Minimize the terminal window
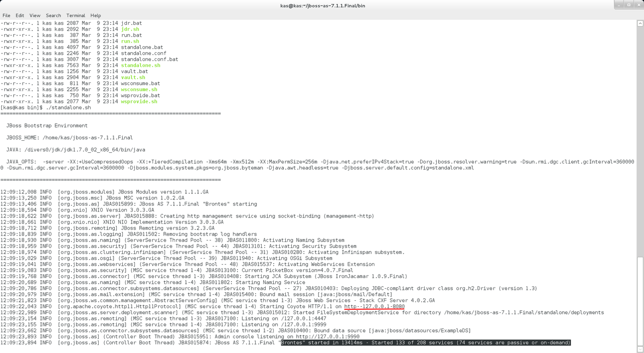The width and height of the screenshot is (644, 353). pos(619,5)
